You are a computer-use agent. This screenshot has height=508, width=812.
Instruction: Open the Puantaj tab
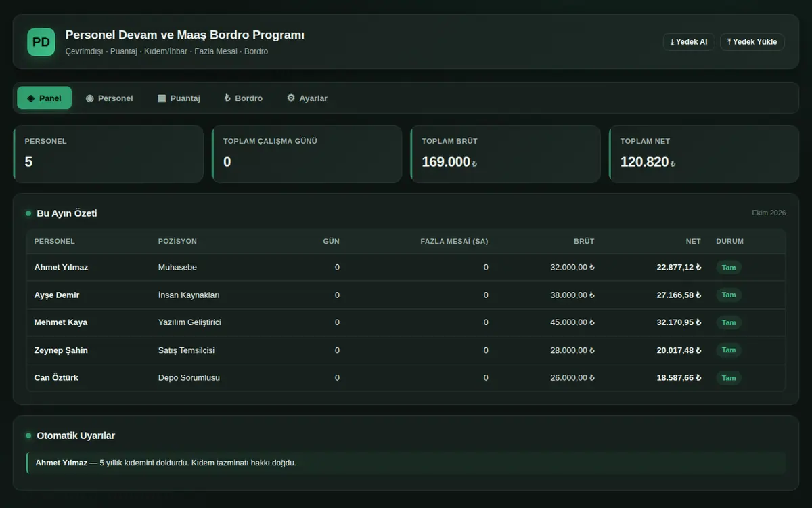click(x=179, y=98)
